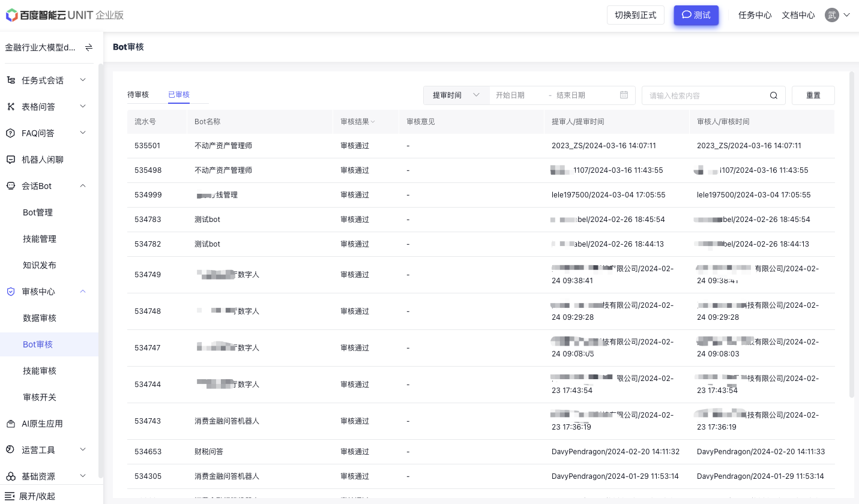The height and width of the screenshot is (504, 859).
Task: Click the main content vertical scrollbar
Action: (851, 234)
